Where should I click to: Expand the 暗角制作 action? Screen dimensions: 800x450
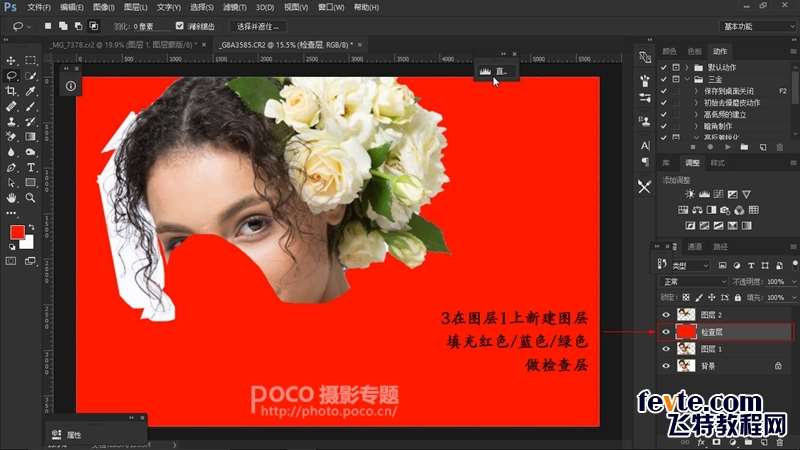(x=696, y=126)
